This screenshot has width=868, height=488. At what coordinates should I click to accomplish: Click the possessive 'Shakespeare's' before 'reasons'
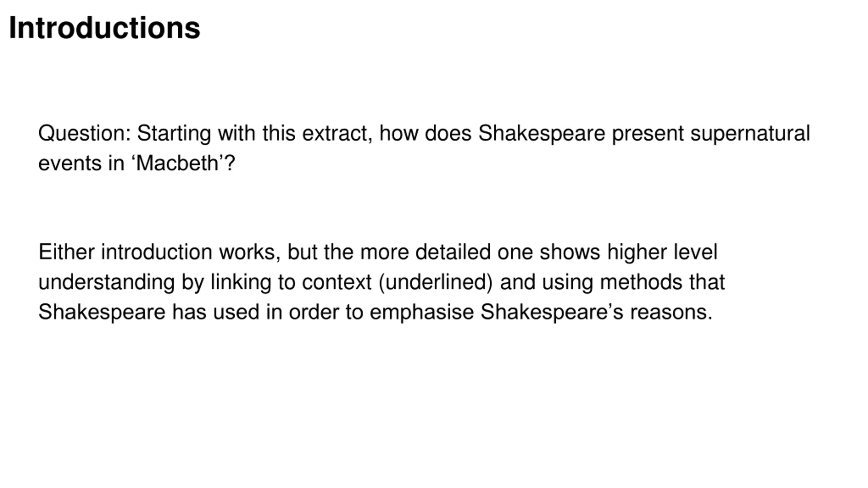(x=552, y=312)
